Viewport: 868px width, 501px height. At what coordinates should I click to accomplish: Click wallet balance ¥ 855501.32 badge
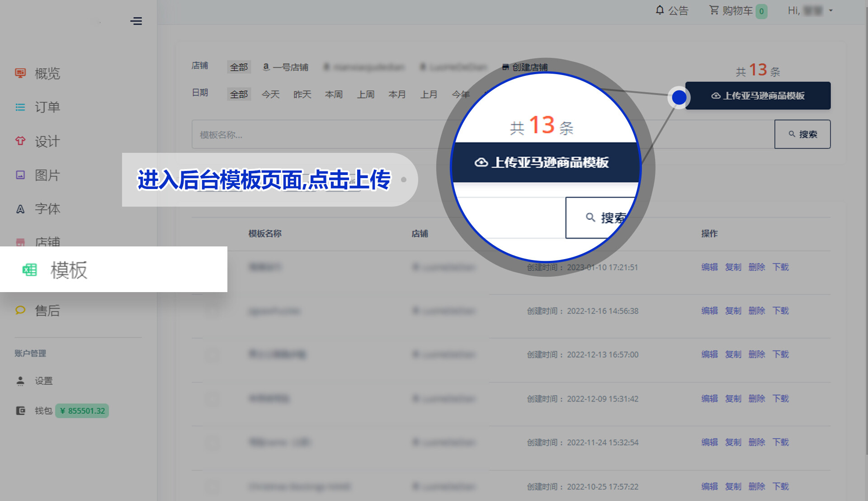click(82, 411)
